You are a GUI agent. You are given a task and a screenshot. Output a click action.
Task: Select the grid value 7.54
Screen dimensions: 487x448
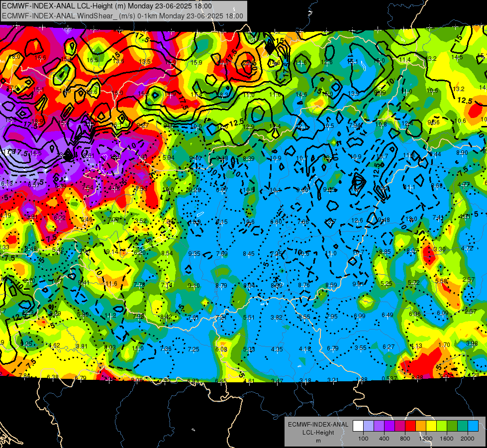(88, 188)
